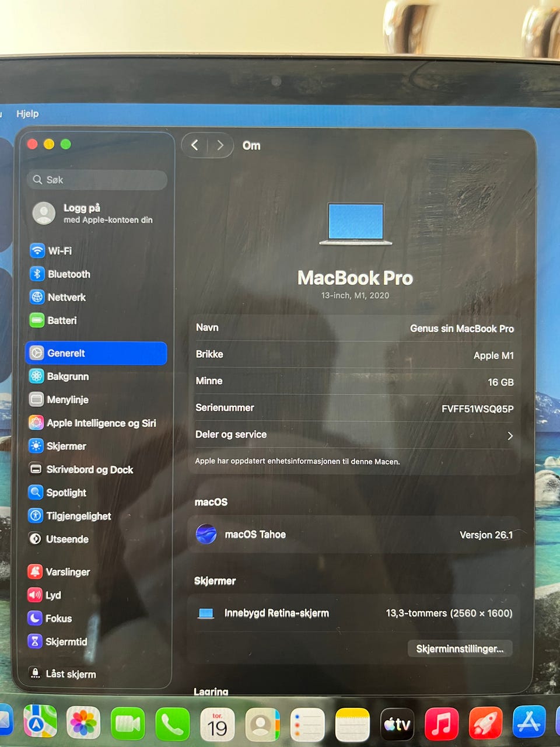The height and width of the screenshot is (747, 560).
Task: Click Innebygd Retina-skjerm row
Action: pyautogui.click(x=353, y=613)
